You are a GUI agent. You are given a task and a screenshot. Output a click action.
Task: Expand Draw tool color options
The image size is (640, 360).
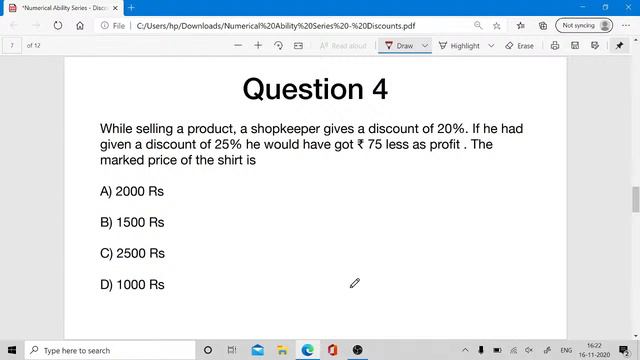[x=425, y=46]
